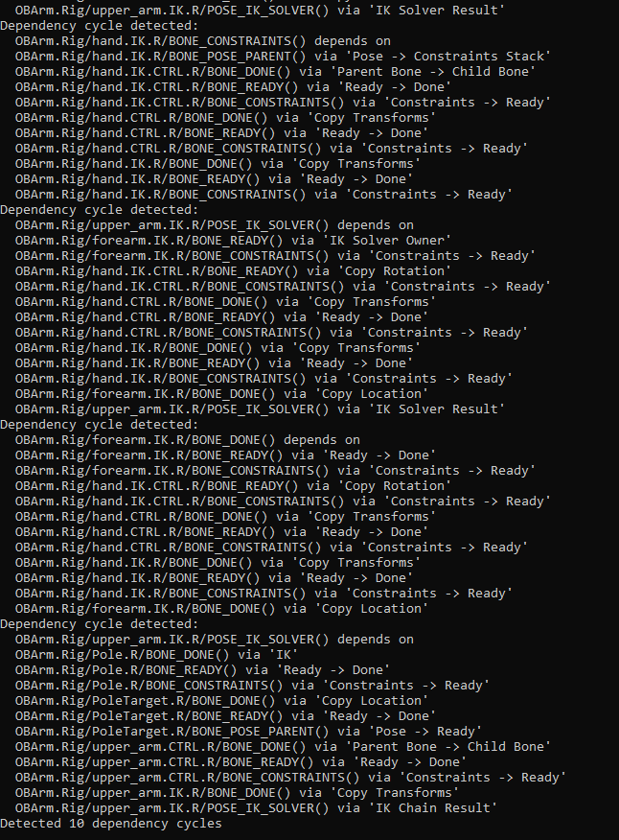Click the hand.IK.CTRL.R 'Parent Bone -> Child Bone' line
This screenshot has height=840, width=619.
[275, 72]
